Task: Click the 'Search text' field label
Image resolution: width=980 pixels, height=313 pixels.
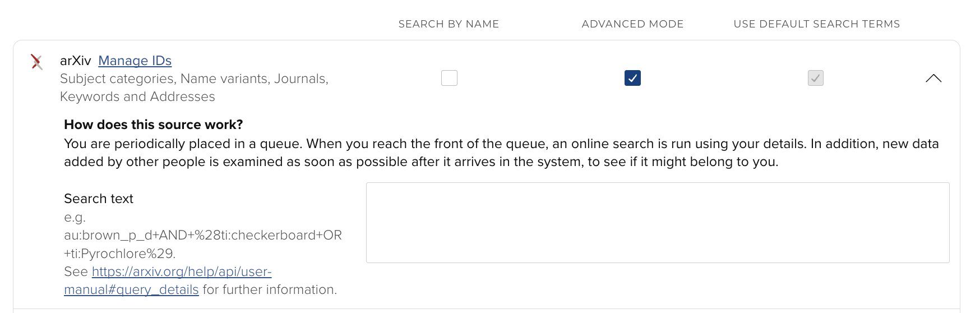Action: [x=99, y=199]
